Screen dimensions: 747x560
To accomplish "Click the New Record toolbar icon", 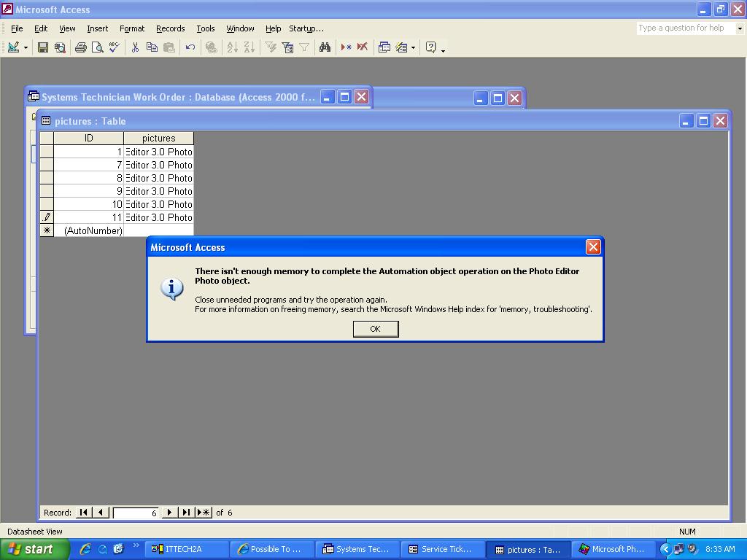I will [346, 47].
